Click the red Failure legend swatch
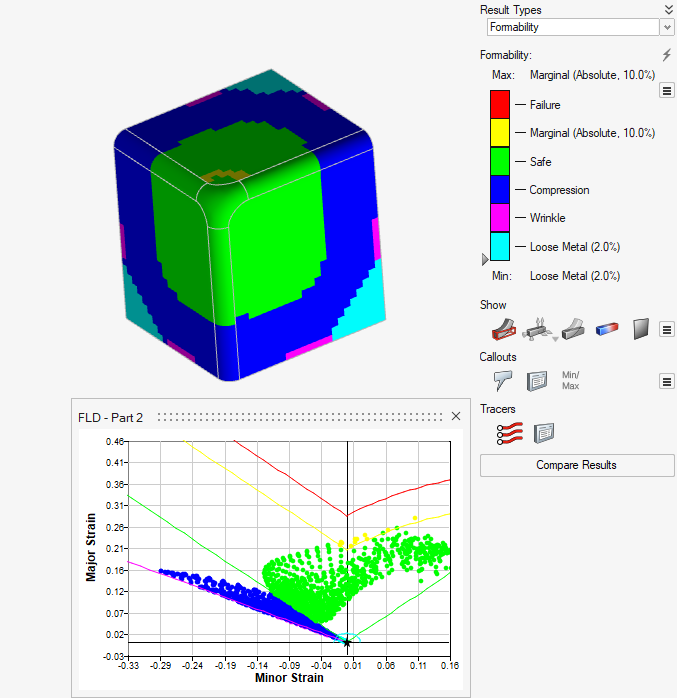Image resolution: width=677 pixels, height=698 pixels. point(500,105)
